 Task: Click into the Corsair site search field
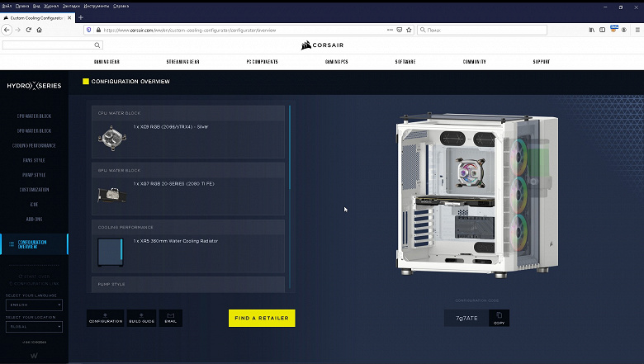[49, 45]
